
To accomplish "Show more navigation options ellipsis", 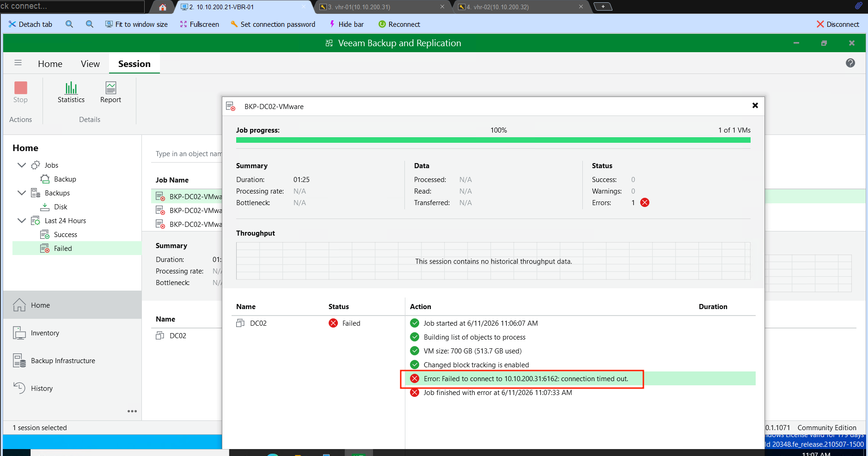I will pyautogui.click(x=132, y=411).
